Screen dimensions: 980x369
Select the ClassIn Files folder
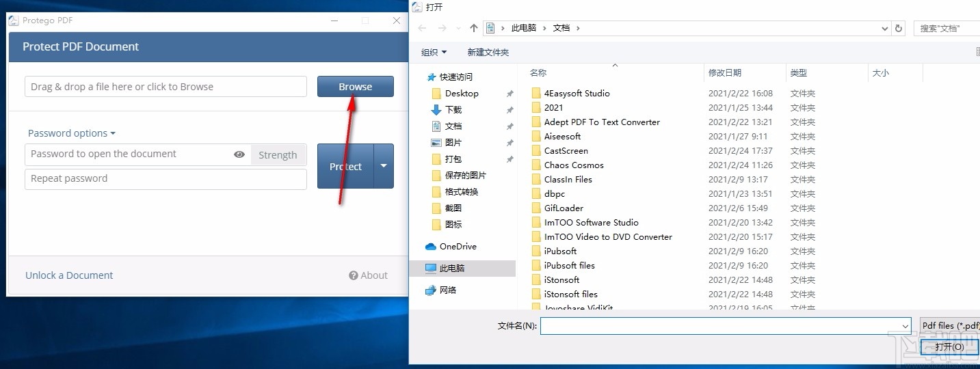pos(568,179)
